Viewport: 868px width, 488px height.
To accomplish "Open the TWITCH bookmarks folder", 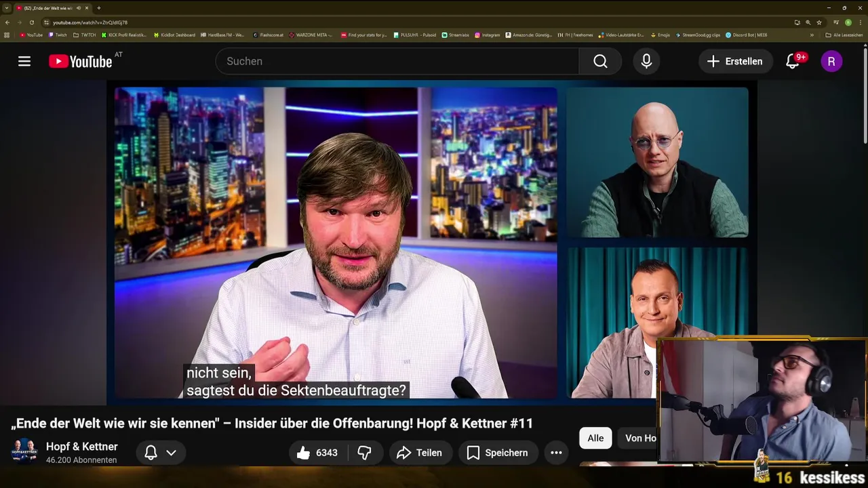I will coord(85,35).
